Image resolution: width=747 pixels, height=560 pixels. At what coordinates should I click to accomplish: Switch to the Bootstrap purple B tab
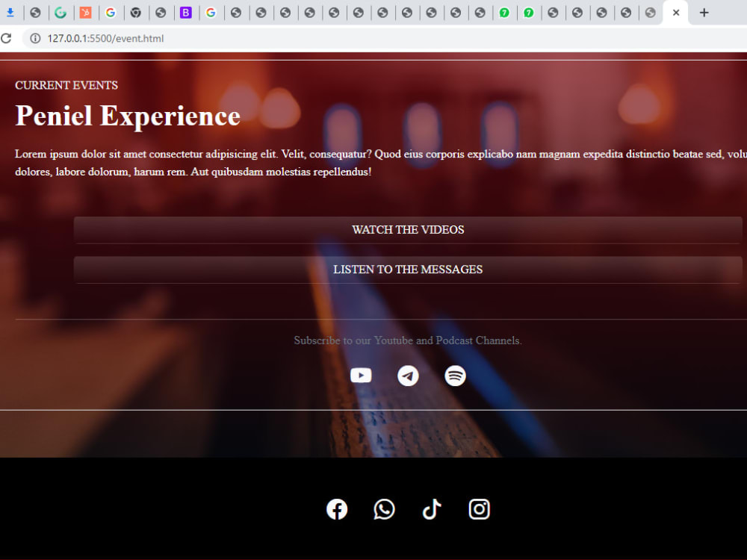pos(186,13)
